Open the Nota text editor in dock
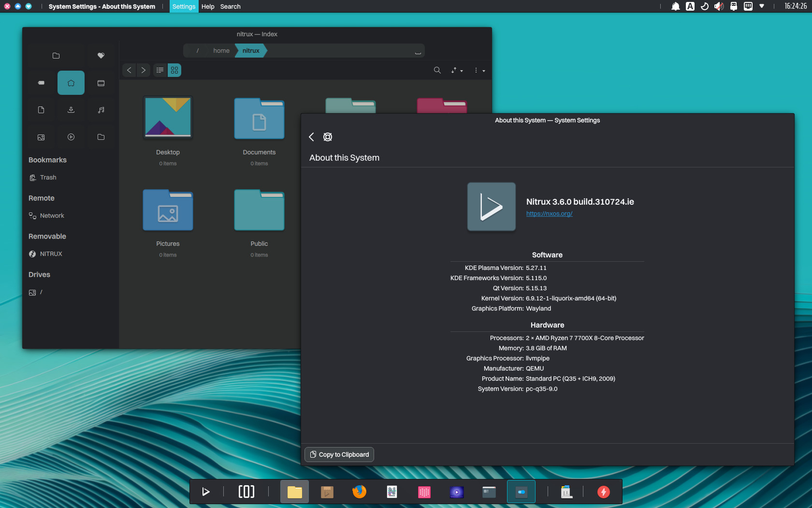The image size is (812, 508). (392, 492)
